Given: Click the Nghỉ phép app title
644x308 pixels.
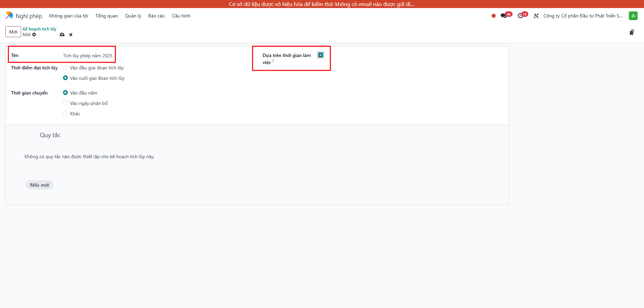Looking at the screenshot, I should click(29, 16).
